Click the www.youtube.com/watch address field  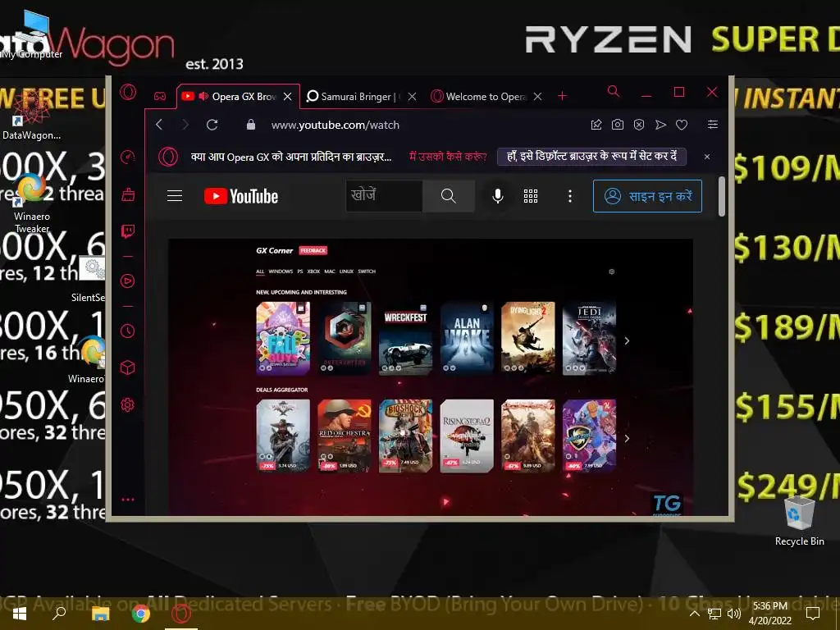(x=336, y=125)
